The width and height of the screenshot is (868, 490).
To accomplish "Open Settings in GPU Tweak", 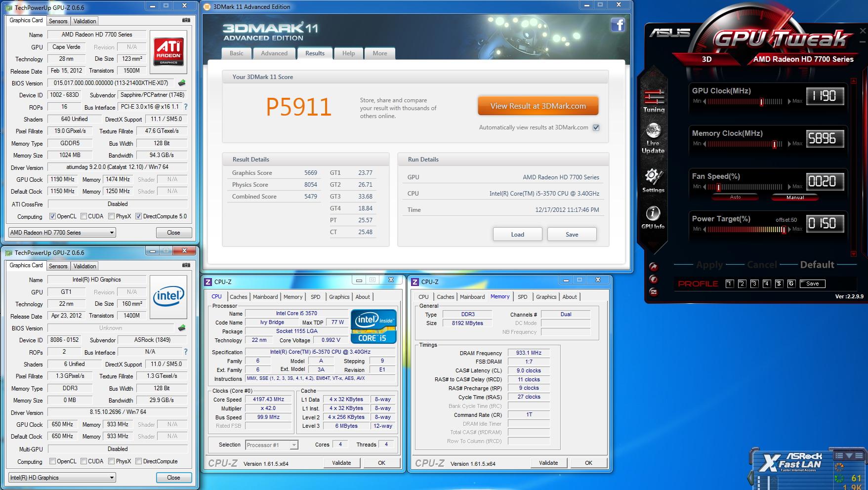I will click(x=653, y=180).
